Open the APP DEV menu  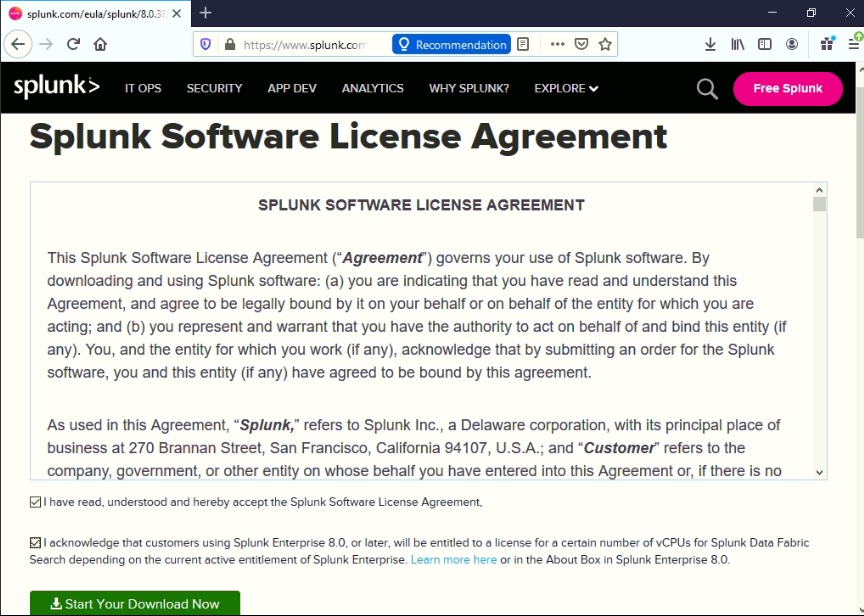(x=292, y=88)
